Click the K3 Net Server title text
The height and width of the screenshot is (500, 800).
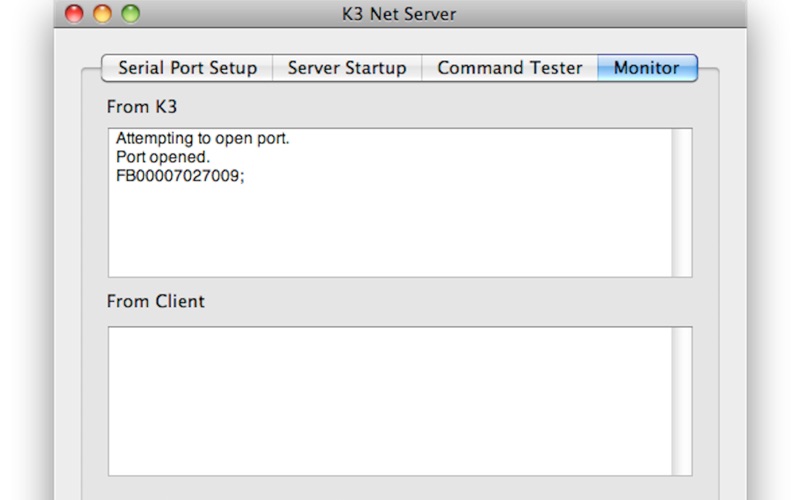pos(399,14)
